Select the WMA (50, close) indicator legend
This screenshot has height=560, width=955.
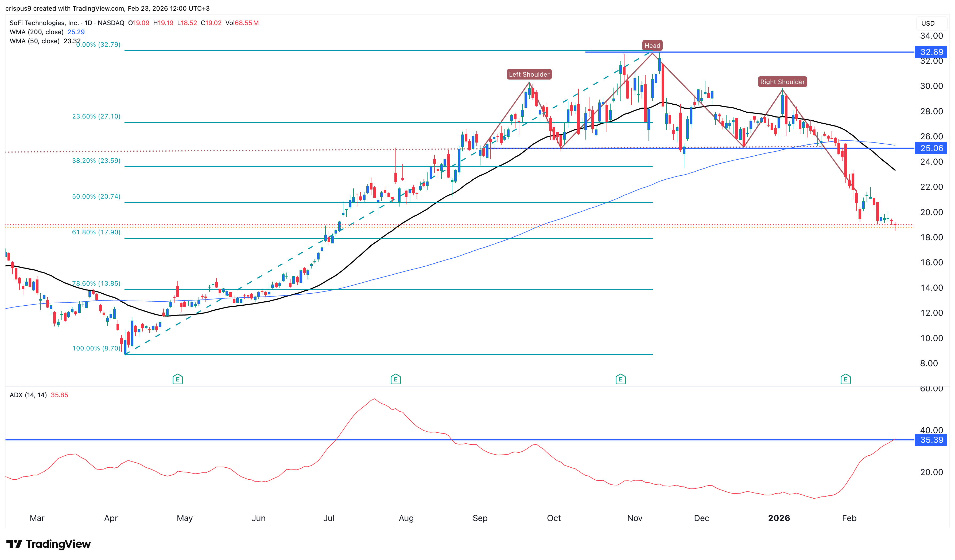(x=34, y=41)
